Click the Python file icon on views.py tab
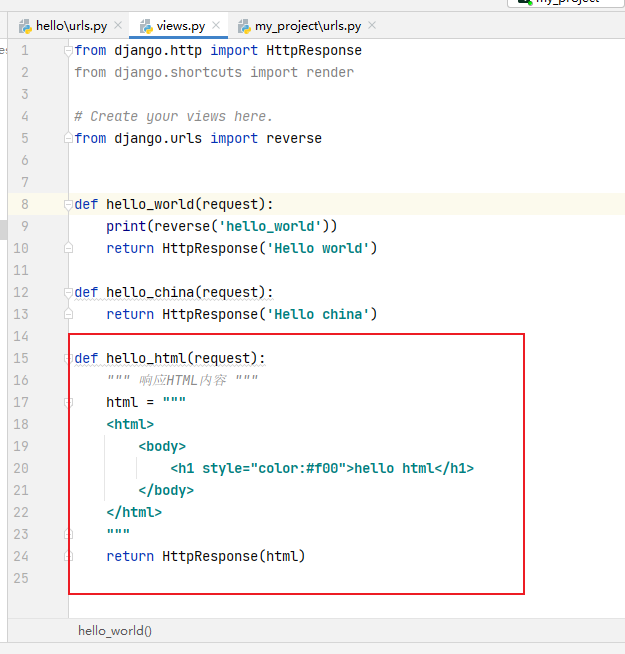Screen dimensions: 625x654 click(x=146, y=26)
